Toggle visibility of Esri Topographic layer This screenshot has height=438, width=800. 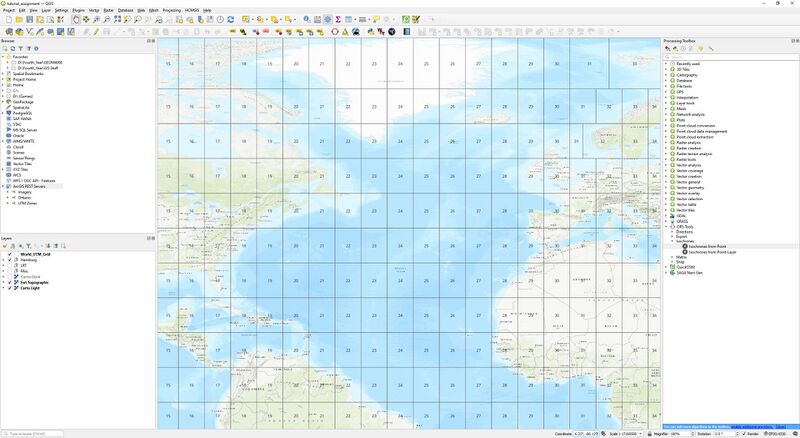tap(10, 282)
